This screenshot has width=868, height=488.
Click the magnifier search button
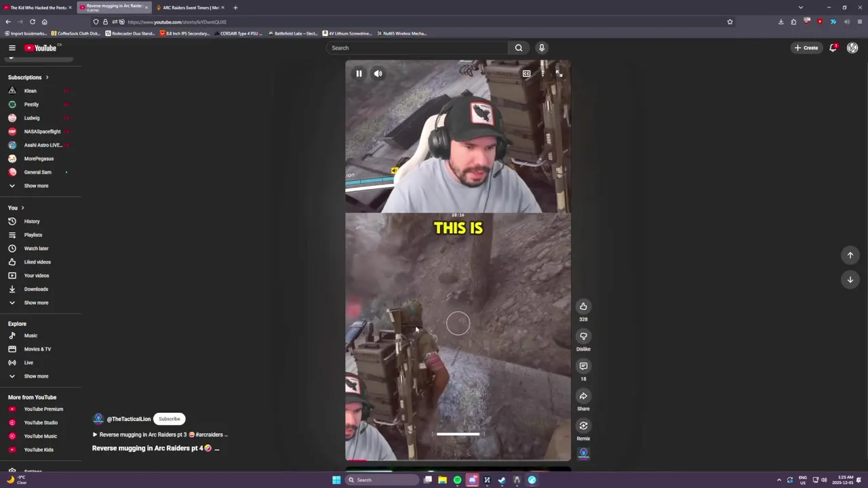[519, 47]
